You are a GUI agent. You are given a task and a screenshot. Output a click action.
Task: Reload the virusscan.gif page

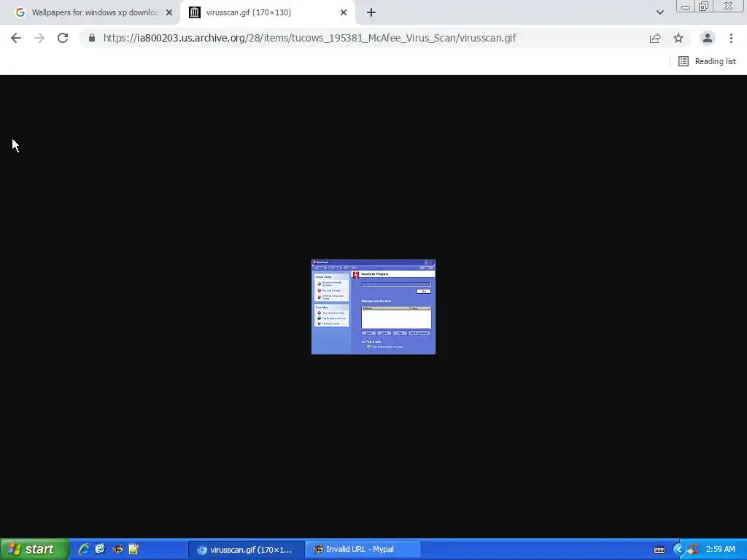[63, 38]
